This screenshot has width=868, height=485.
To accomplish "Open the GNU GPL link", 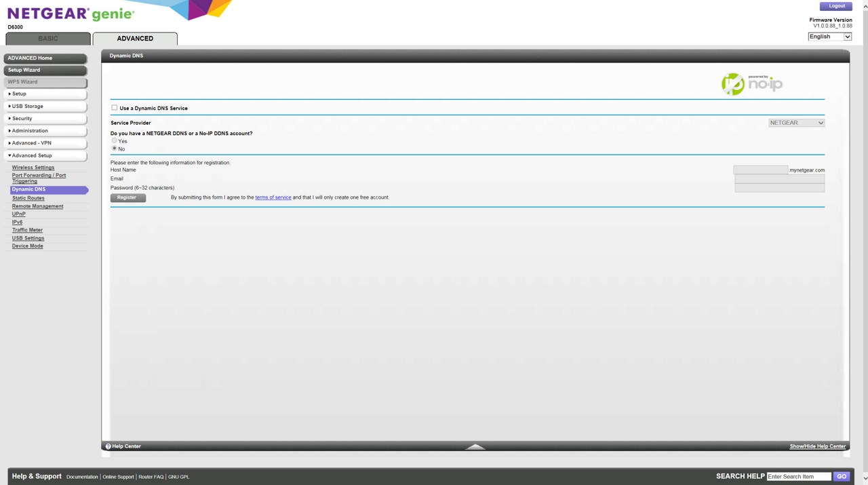I will tap(179, 477).
